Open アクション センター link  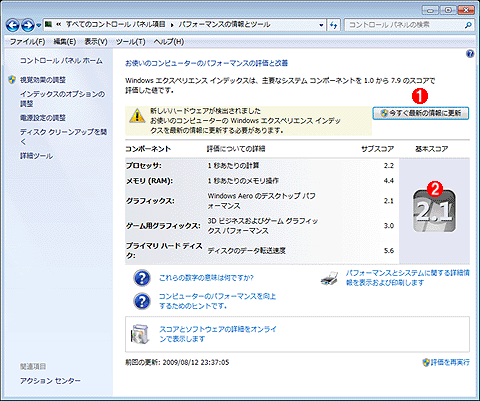[50, 381]
